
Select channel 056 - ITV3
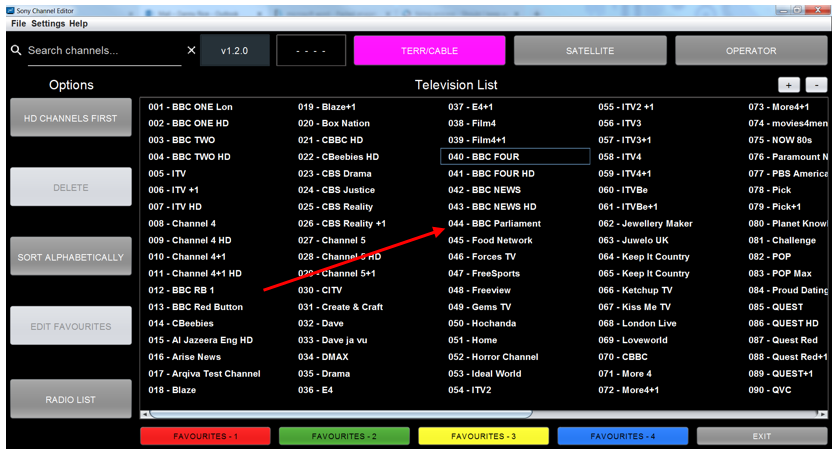[x=620, y=123]
